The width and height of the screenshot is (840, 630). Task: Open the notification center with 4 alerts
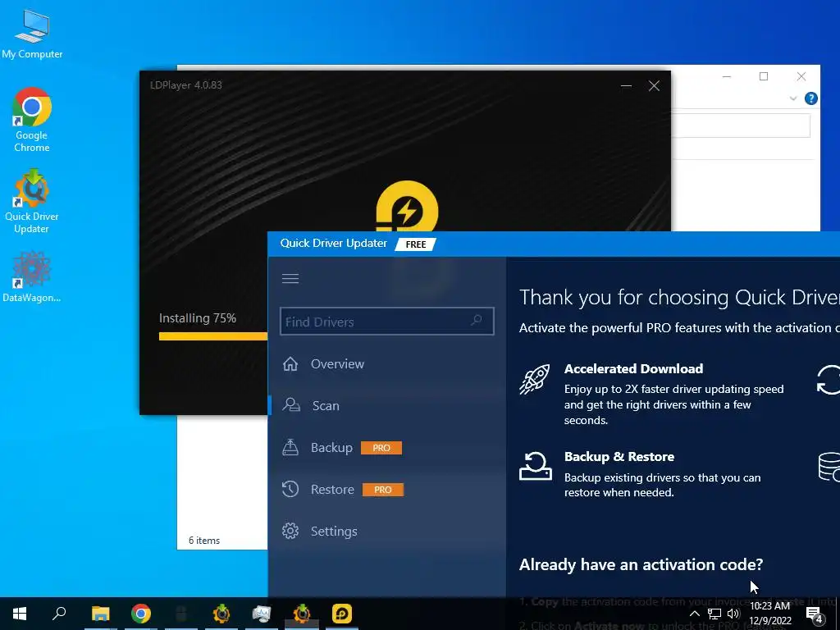tap(815, 615)
